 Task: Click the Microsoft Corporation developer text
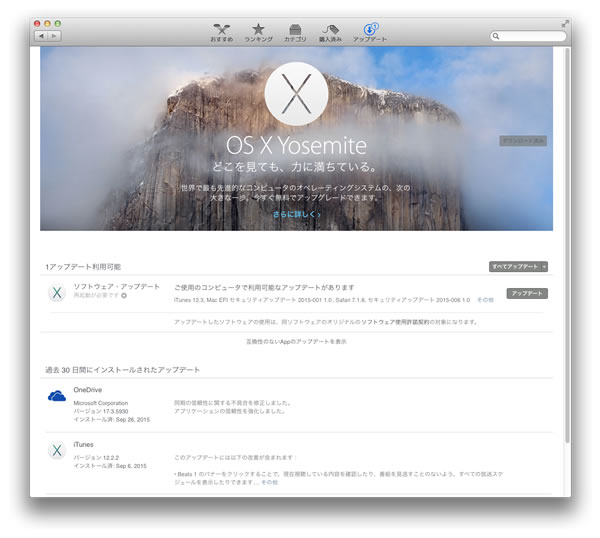(x=101, y=403)
